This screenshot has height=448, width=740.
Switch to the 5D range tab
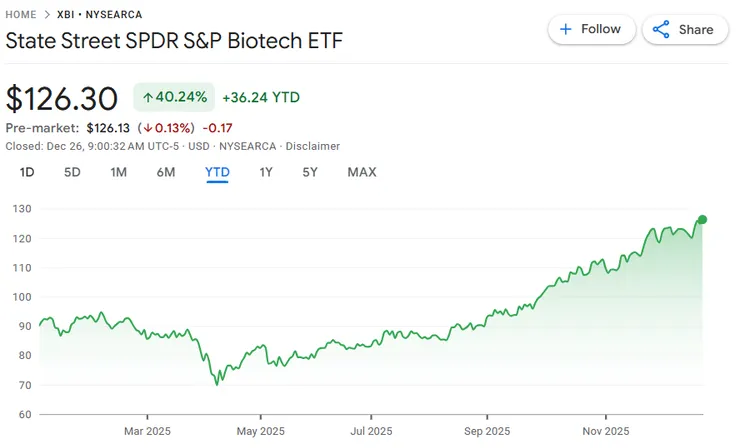(72, 172)
